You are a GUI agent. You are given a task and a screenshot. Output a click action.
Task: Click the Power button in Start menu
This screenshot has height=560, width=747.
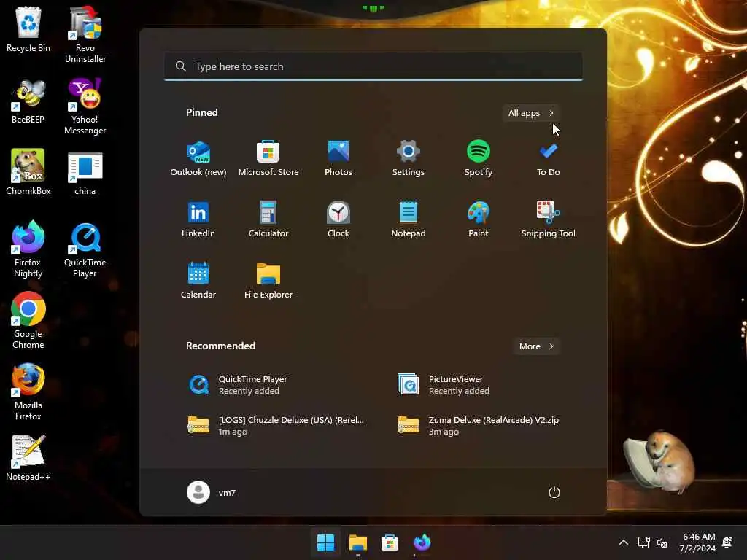[x=554, y=492]
